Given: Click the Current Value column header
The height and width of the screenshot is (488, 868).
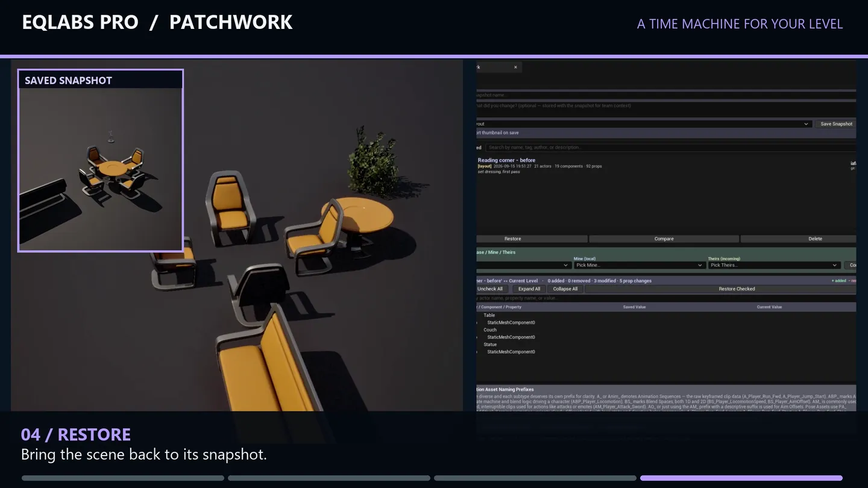Looking at the screenshot, I should 769,307.
